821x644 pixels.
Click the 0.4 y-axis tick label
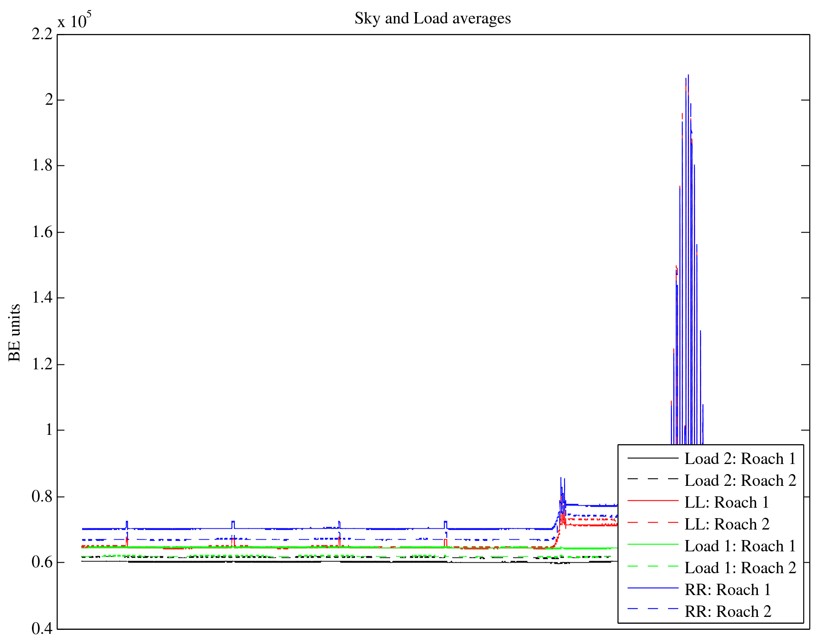point(42,629)
